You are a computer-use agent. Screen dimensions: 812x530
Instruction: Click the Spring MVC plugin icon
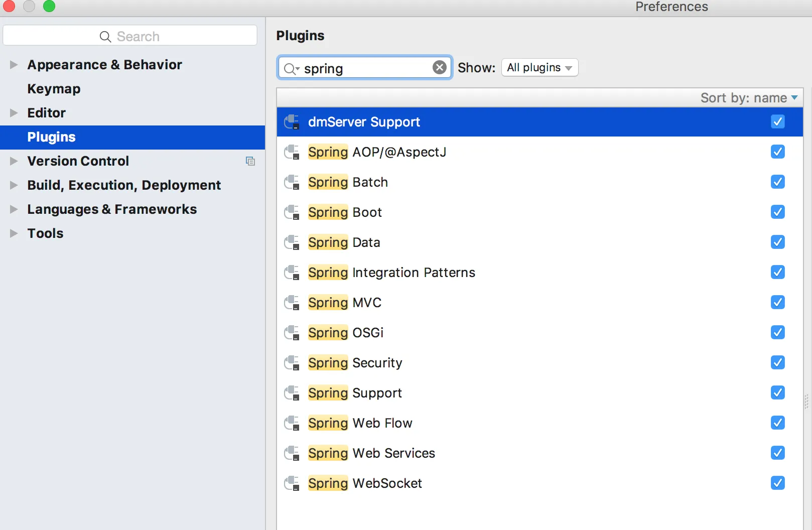(292, 303)
